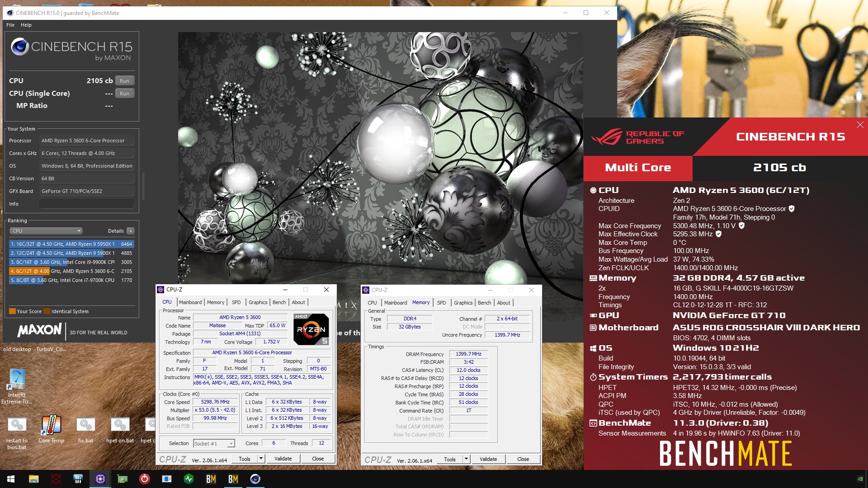Click the Multi Core red label in BenchMate
This screenshot has height=488, width=868.
[638, 168]
